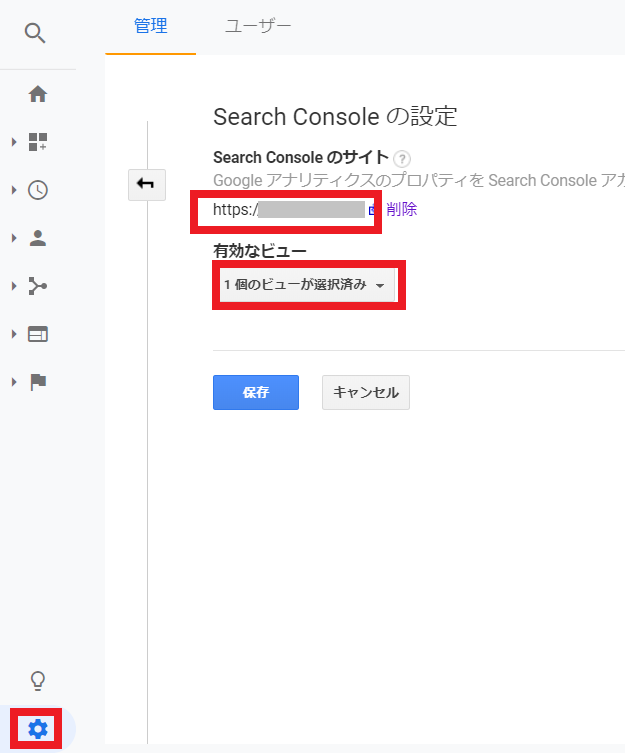Open Discover lightbulb icon
The image size is (625, 753).
point(37,680)
